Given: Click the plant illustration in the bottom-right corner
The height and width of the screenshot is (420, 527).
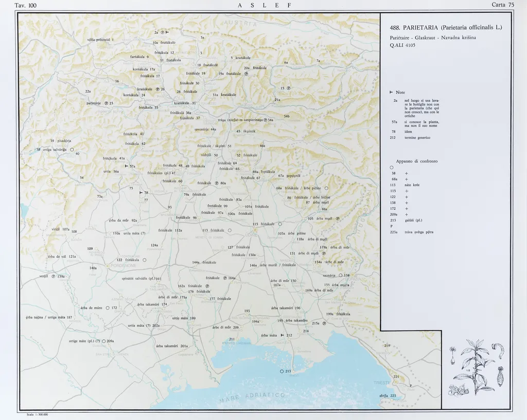Looking at the screenshot, I should tap(476, 366).
